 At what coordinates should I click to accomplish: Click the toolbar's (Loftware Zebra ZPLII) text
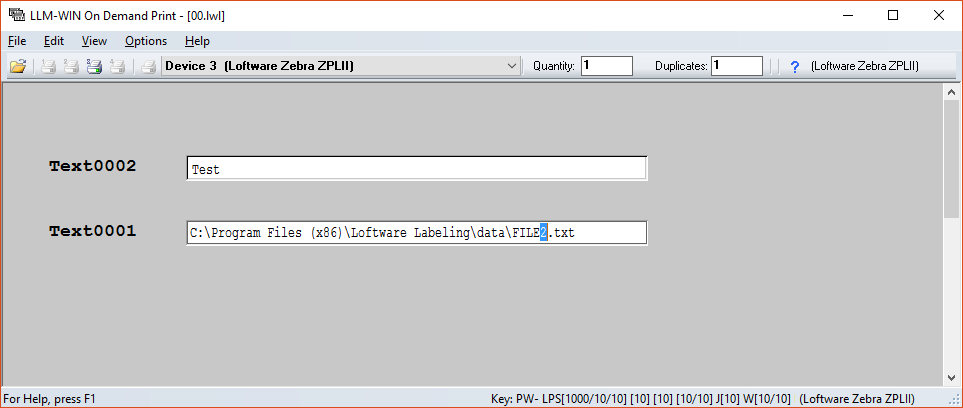point(865,66)
